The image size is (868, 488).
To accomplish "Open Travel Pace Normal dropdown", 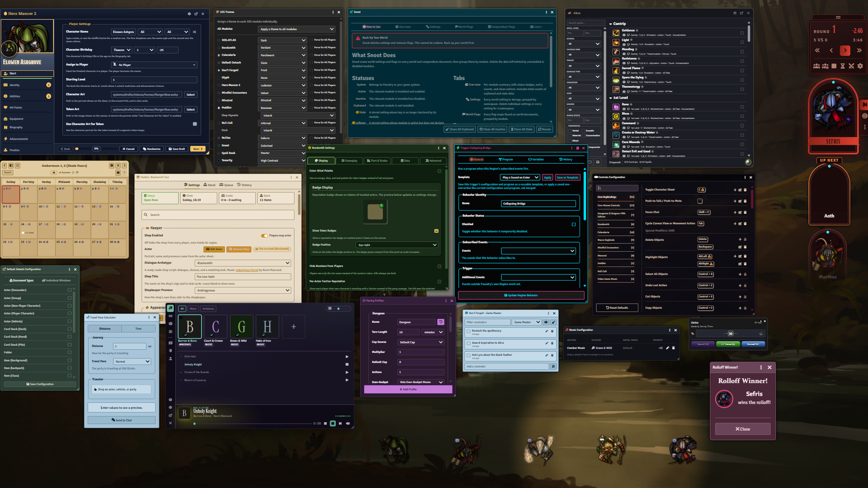I will pyautogui.click(x=132, y=361).
